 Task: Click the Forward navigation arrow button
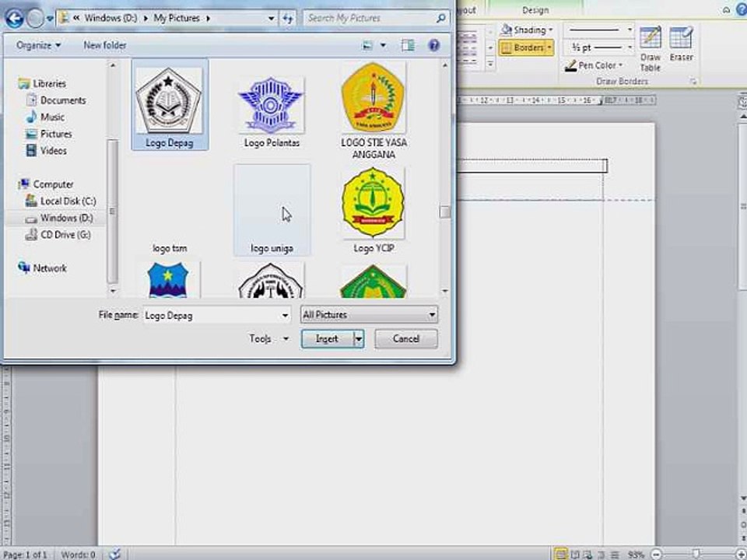point(35,19)
